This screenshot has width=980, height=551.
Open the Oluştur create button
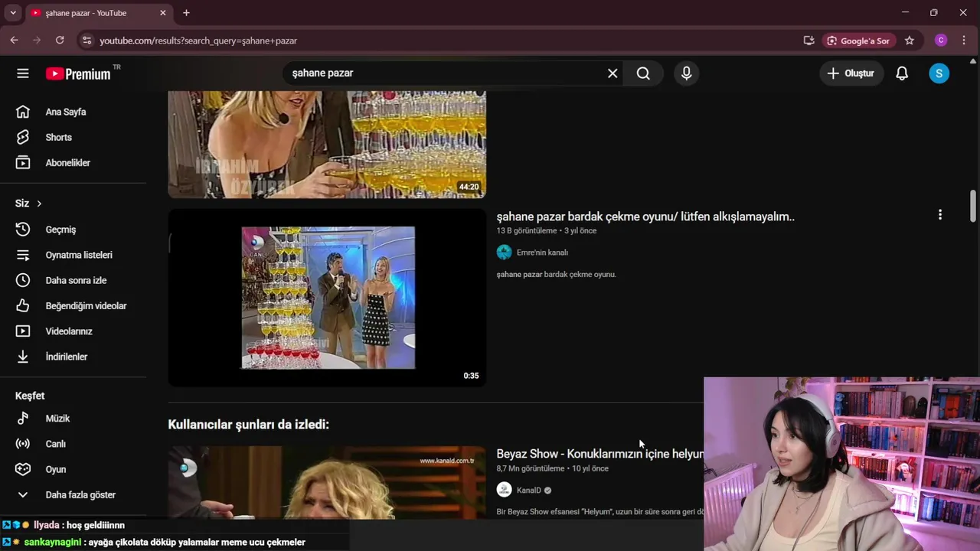851,73
